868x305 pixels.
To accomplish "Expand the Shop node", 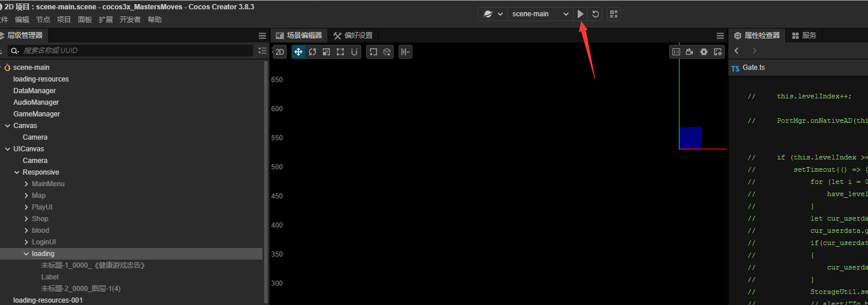I will 26,219.
